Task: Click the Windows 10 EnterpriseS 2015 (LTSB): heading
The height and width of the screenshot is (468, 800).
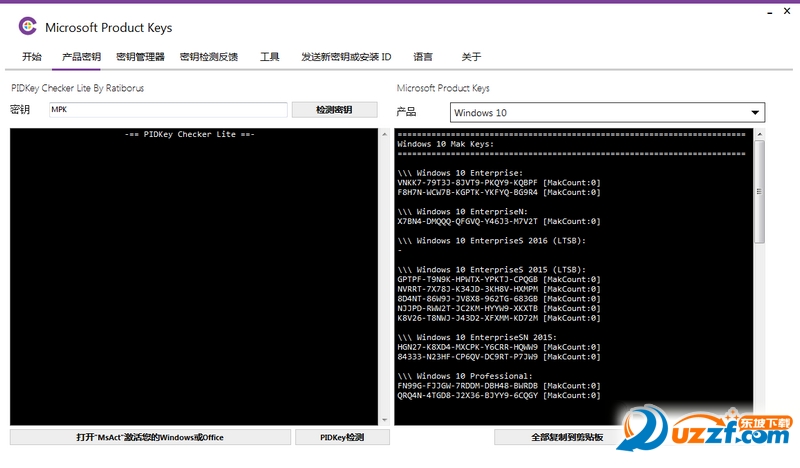Action: [x=501, y=270]
